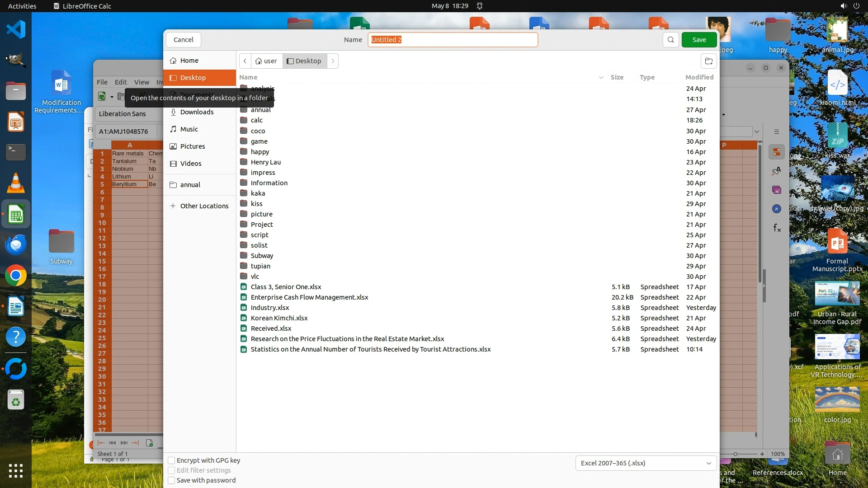Image resolution: width=868 pixels, height=488 pixels.
Task: Click the forward arrow in path bar
Action: click(x=333, y=61)
